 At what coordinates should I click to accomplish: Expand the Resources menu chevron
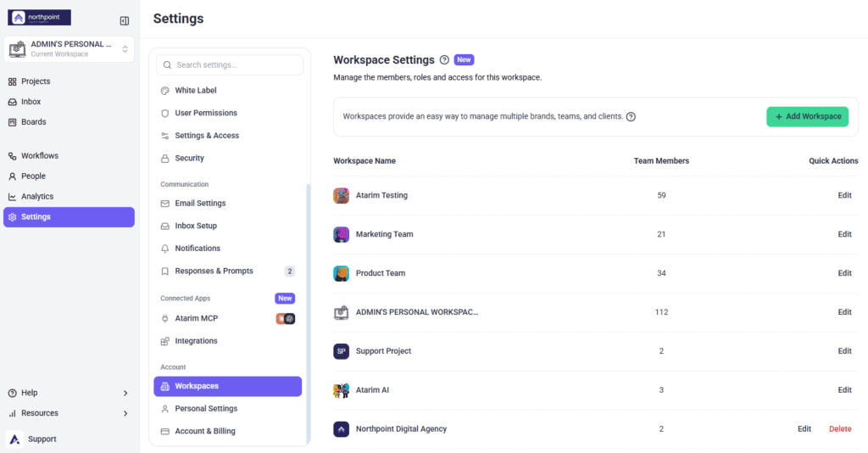pyautogui.click(x=125, y=414)
